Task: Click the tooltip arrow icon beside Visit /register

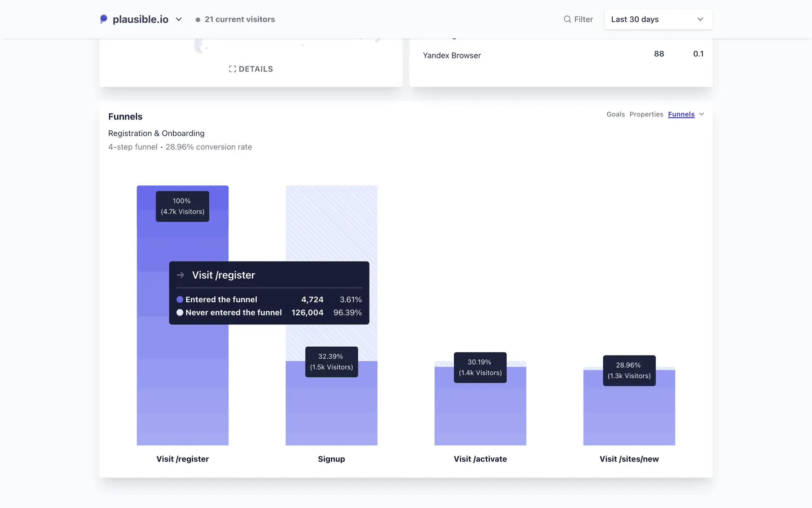Action: (181, 275)
